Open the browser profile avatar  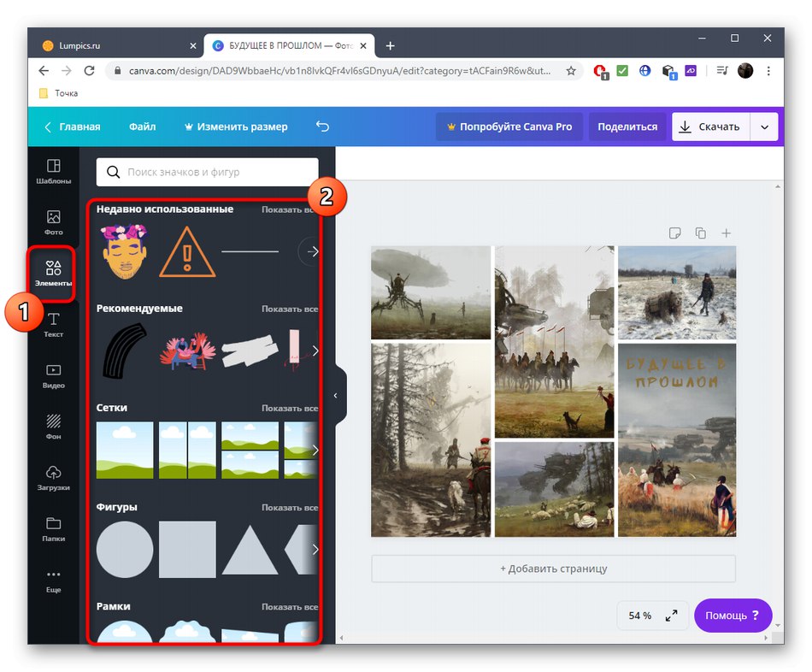point(745,70)
